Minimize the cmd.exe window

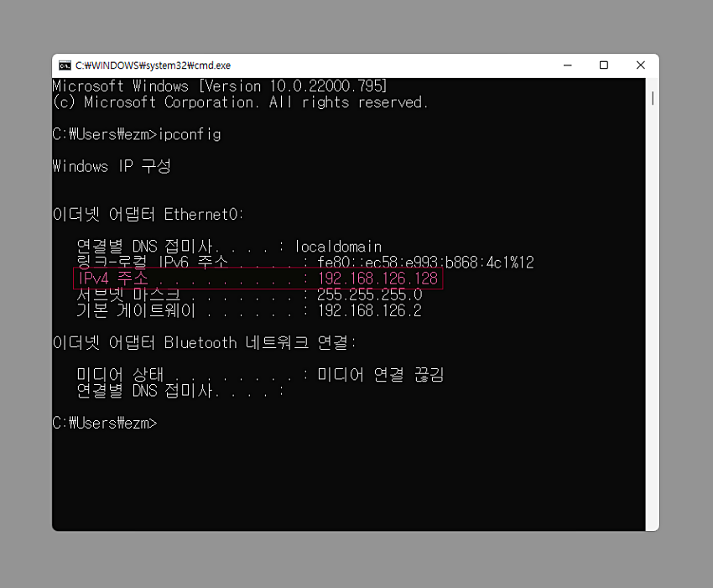(x=568, y=65)
